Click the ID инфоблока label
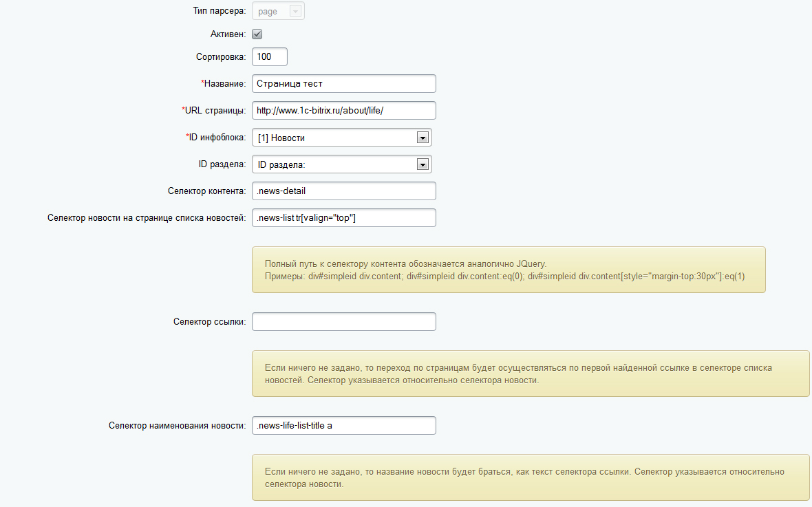Viewport: 812px width, 507px height. pos(216,138)
